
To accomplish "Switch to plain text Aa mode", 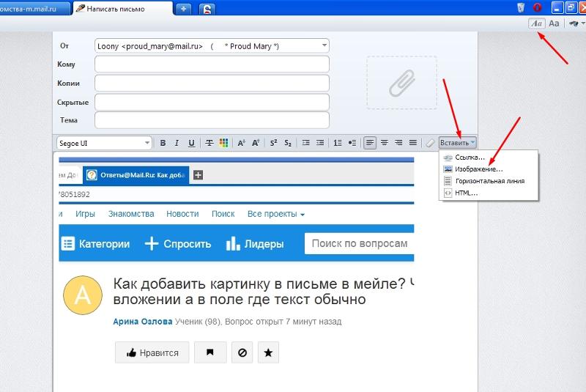I will (554, 23).
